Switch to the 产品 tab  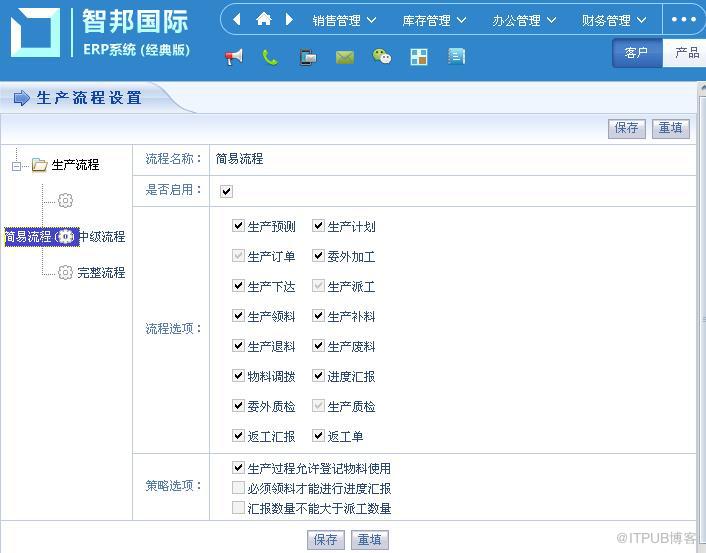pyautogui.click(x=686, y=53)
